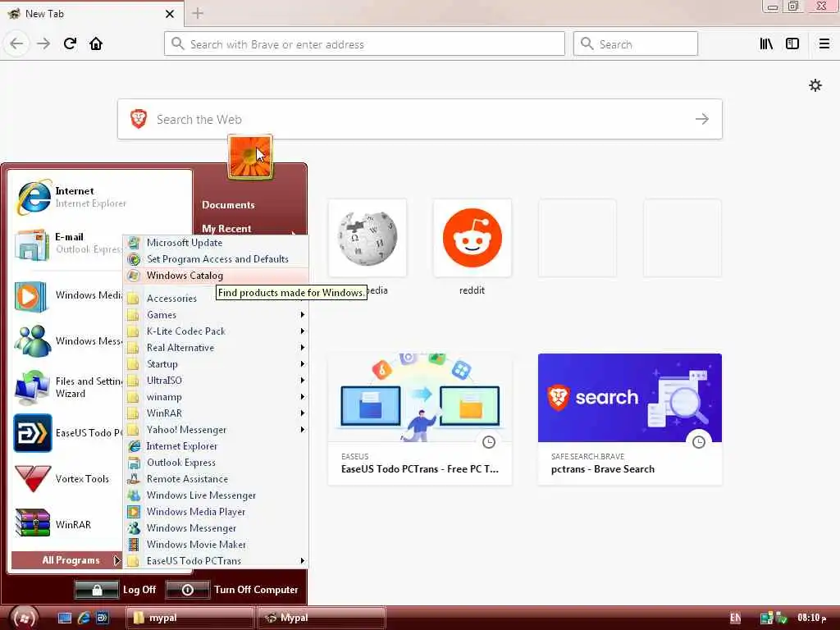Click Turn Off Computer button
The image size is (840, 630).
tap(232, 590)
